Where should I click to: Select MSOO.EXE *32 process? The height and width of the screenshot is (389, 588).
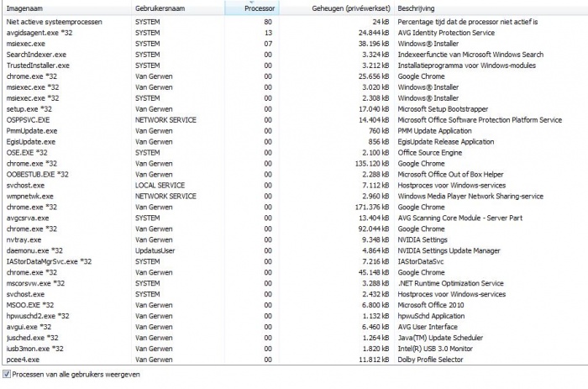pyautogui.click(x=296, y=305)
